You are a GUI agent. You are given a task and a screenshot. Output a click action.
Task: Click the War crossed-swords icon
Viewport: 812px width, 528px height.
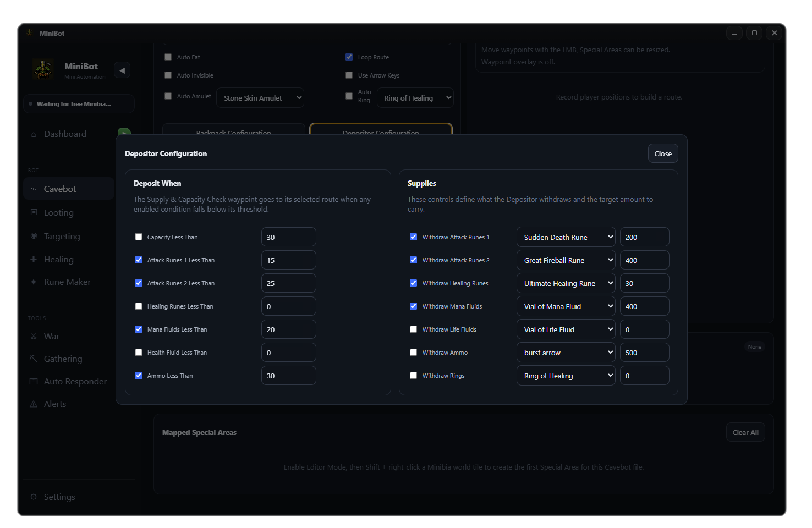click(x=34, y=336)
